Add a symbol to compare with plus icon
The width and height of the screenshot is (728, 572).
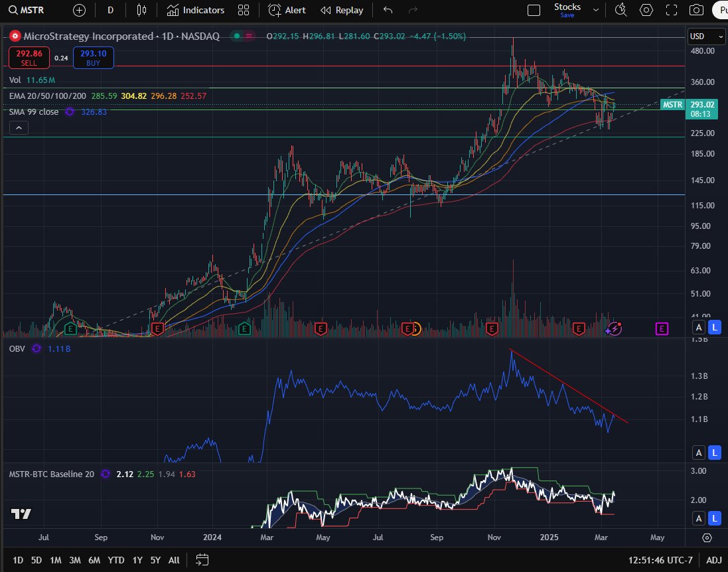coord(80,10)
